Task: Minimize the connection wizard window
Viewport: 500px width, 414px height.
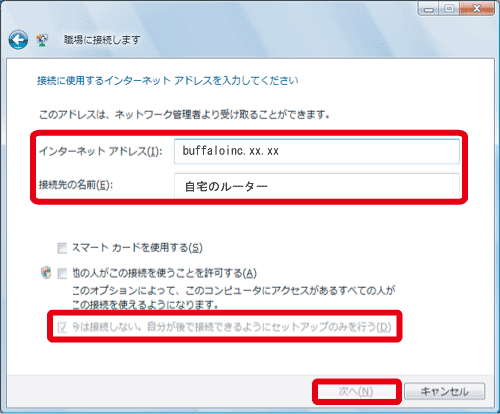Action: 429,9
